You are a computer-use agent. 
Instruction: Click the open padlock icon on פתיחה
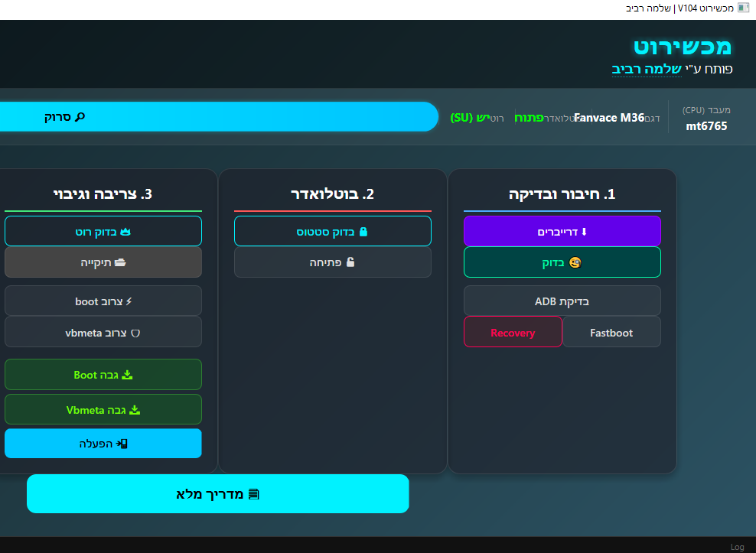pos(350,262)
